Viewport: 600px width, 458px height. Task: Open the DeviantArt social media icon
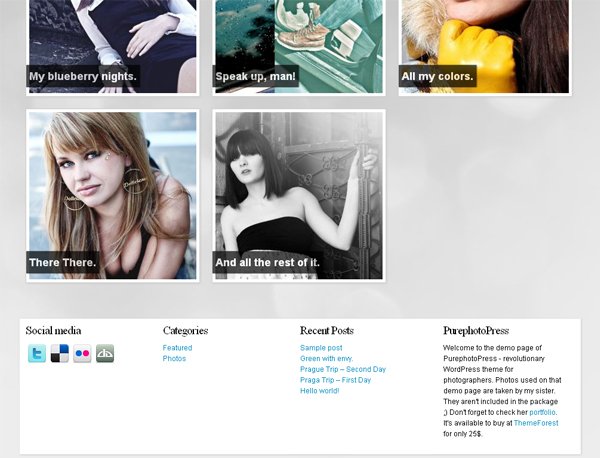point(105,353)
